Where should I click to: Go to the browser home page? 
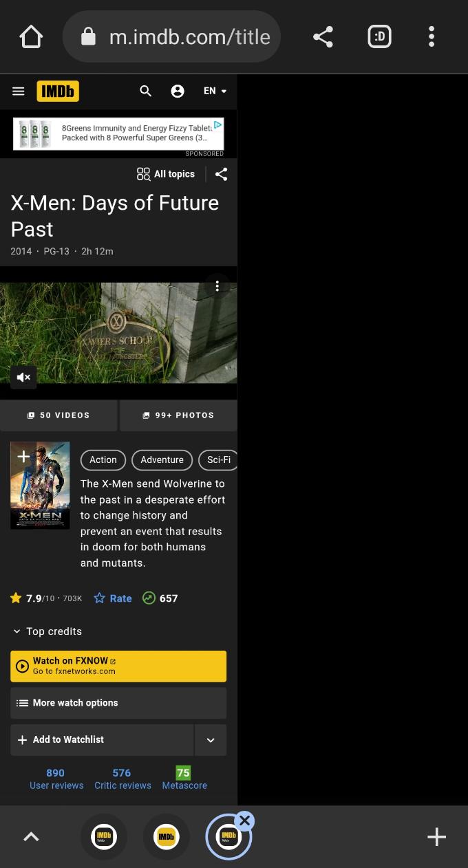[31, 36]
